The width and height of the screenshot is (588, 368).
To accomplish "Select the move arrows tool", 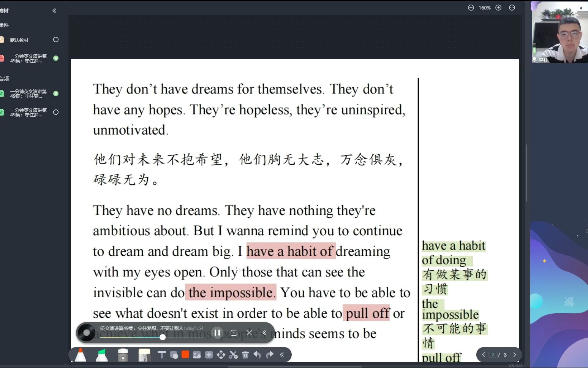I will (221, 355).
